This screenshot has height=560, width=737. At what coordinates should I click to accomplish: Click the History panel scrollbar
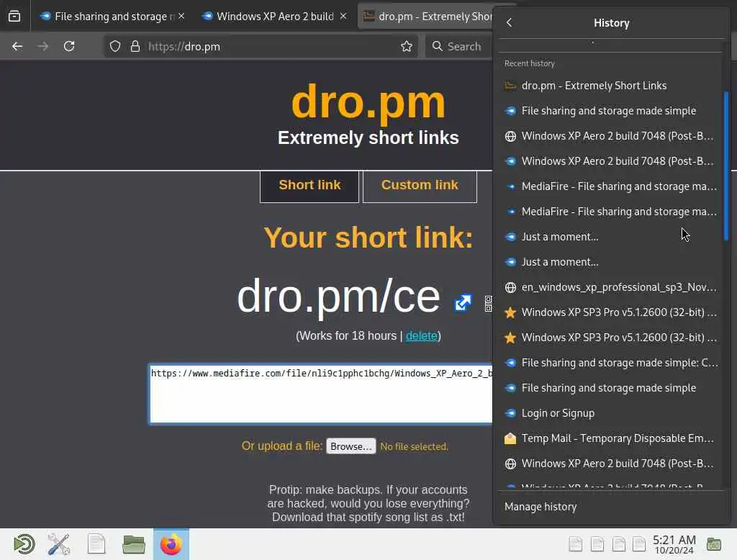pyautogui.click(x=726, y=166)
